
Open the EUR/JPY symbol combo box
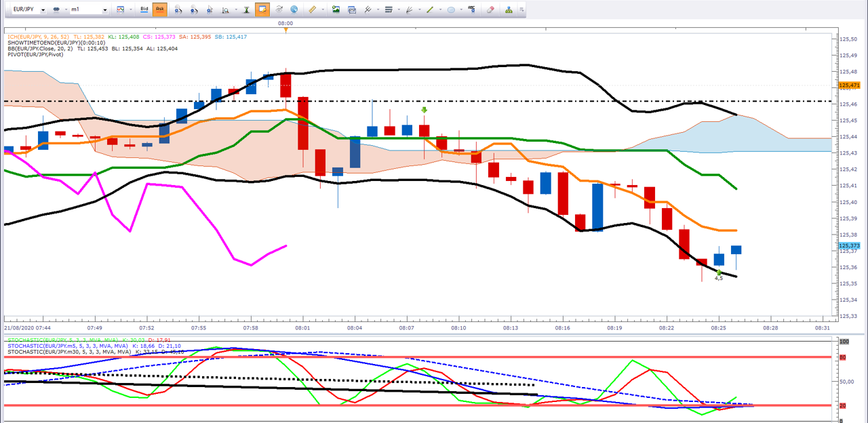(x=29, y=9)
